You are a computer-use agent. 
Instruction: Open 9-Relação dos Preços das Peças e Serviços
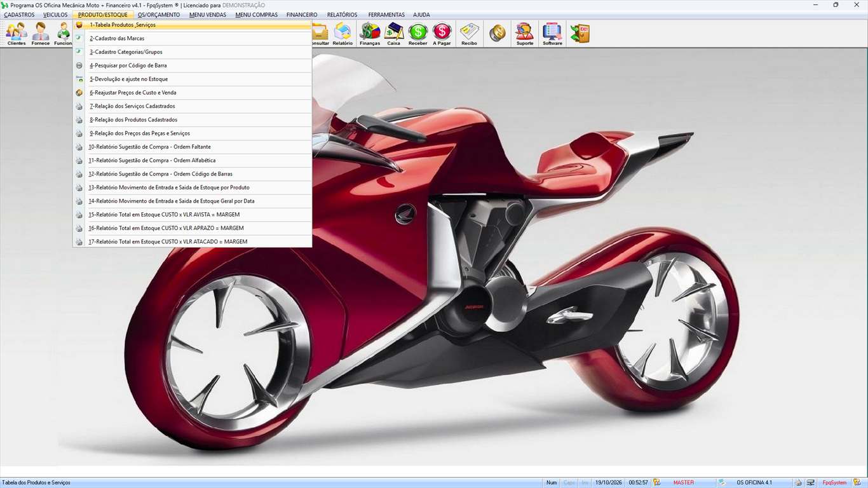193,133
